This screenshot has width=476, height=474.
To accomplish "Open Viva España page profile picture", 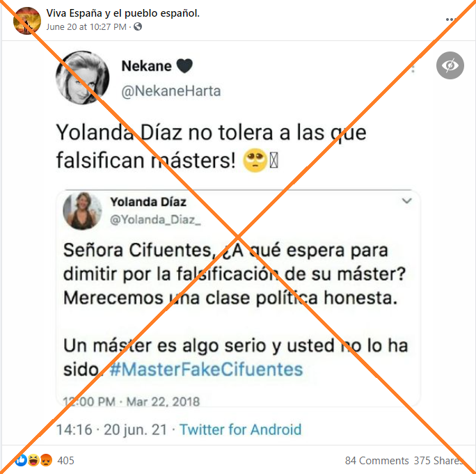I will point(27,21).
